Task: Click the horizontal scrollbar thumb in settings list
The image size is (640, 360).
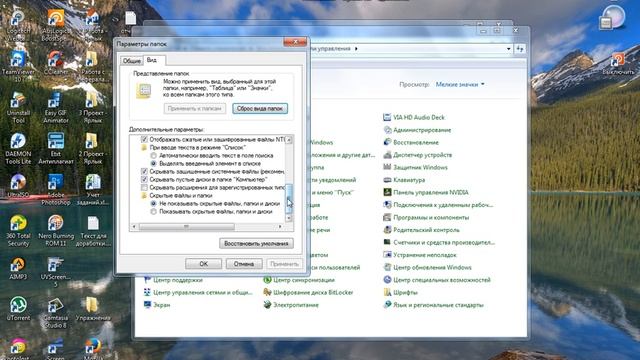Action: pyautogui.click(x=187, y=227)
